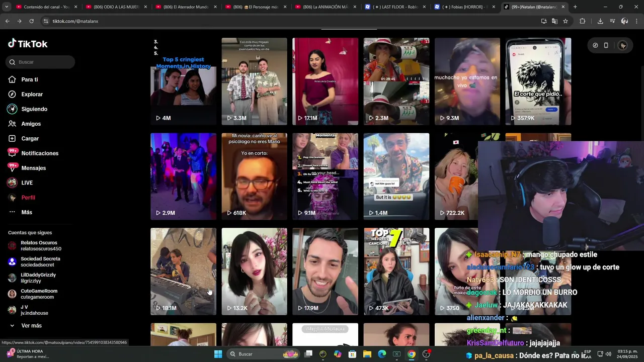
Task: Open the 3.3M views two men video
Action: (x=254, y=81)
